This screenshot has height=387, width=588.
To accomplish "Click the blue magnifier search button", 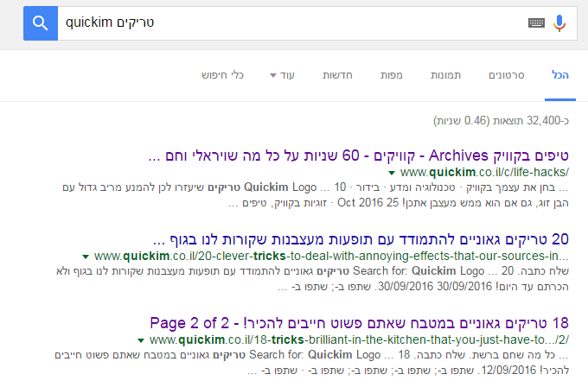I will 40,22.
